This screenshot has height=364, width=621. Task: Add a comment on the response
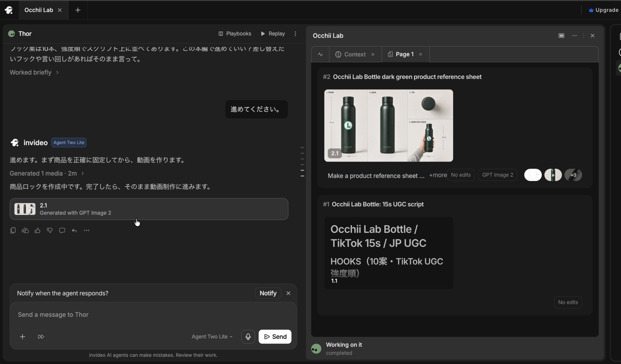click(x=62, y=231)
